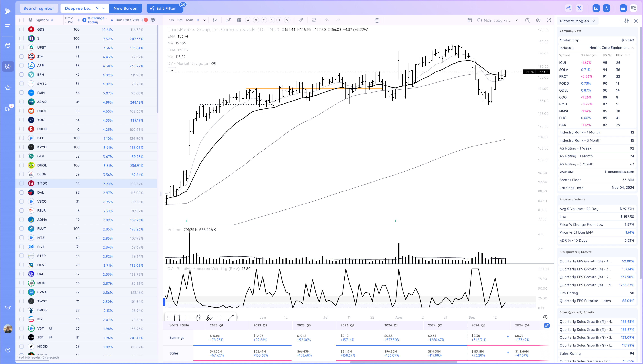Select the 5m timeframe
The height and width of the screenshot is (364, 643).
[x=180, y=20]
